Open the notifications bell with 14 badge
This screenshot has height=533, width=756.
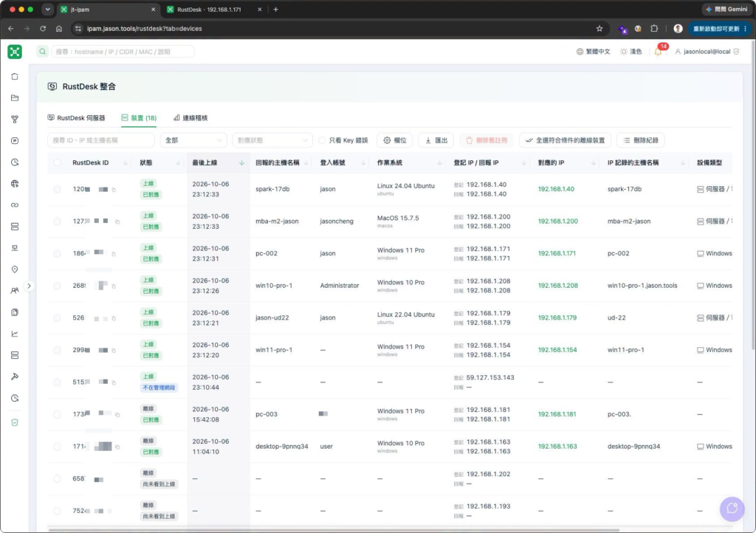(659, 51)
